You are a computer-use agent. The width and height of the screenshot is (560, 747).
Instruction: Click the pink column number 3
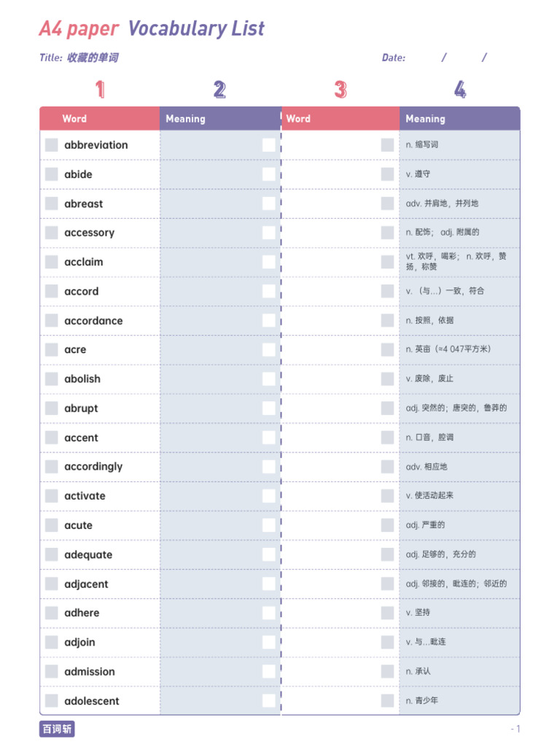click(x=340, y=90)
